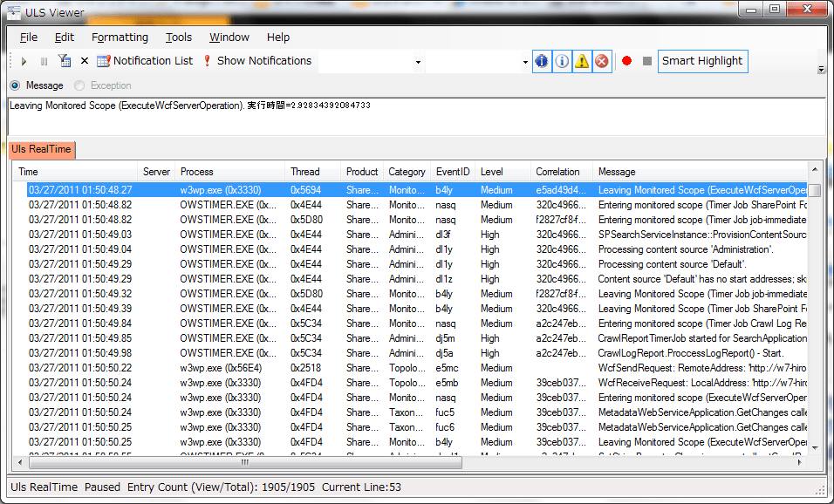Pause the live trace feed

(44, 61)
